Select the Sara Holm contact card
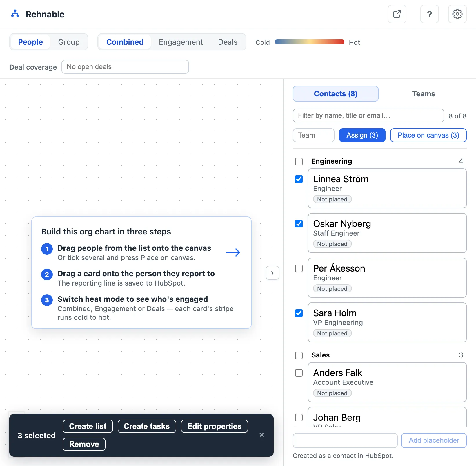 tap(387, 322)
